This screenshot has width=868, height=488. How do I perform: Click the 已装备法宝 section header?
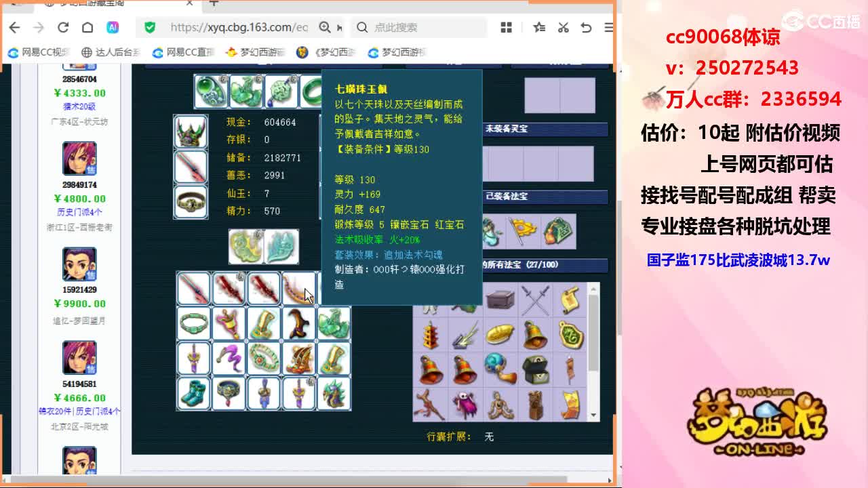pyautogui.click(x=546, y=196)
